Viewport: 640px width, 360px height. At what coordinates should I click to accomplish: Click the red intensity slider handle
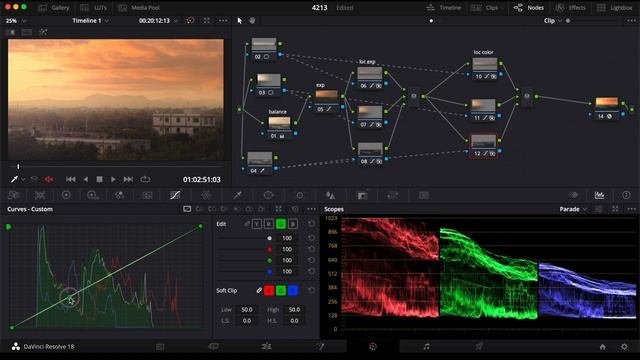point(269,249)
